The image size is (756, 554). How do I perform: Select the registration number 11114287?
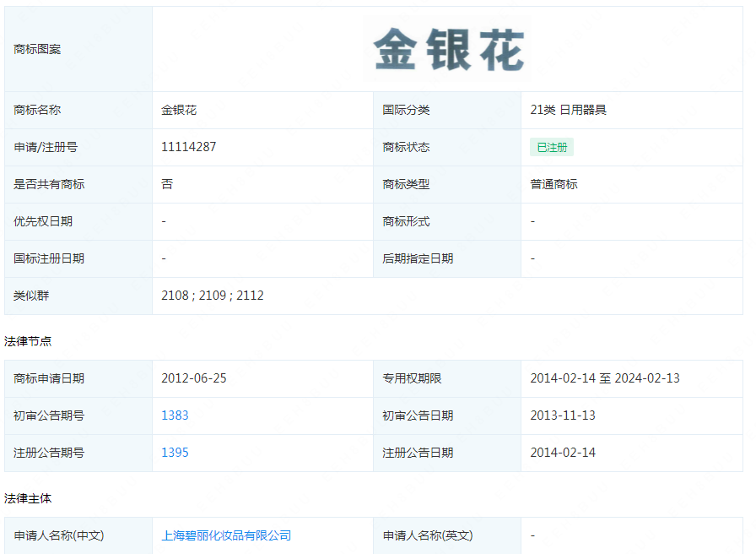pos(188,147)
